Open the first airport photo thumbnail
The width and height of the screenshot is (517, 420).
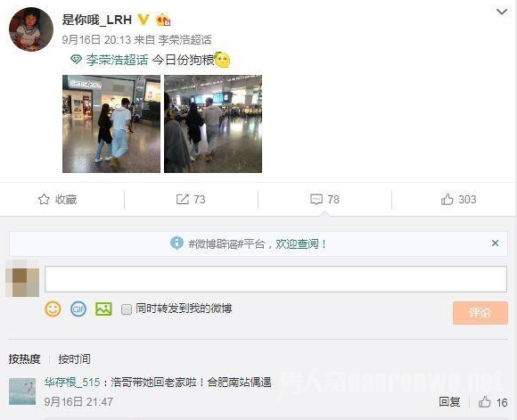point(111,124)
